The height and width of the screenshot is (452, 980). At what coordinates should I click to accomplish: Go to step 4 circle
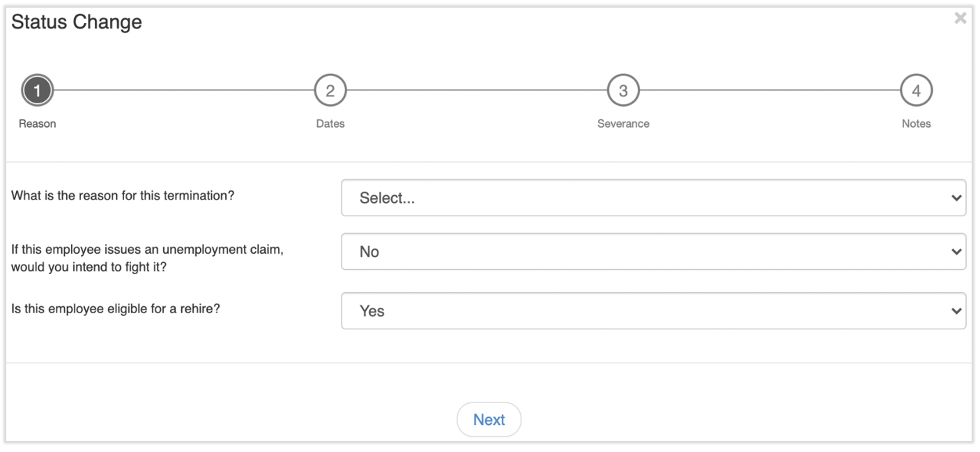[916, 91]
